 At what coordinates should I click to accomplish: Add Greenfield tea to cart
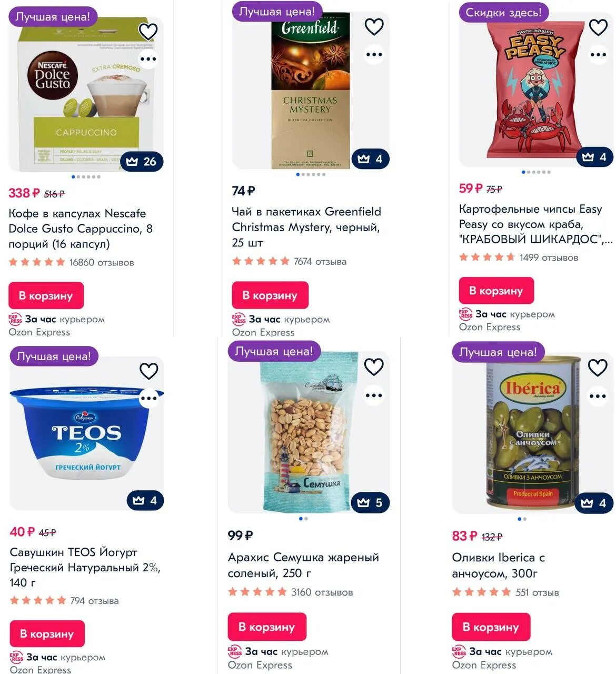click(x=270, y=295)
